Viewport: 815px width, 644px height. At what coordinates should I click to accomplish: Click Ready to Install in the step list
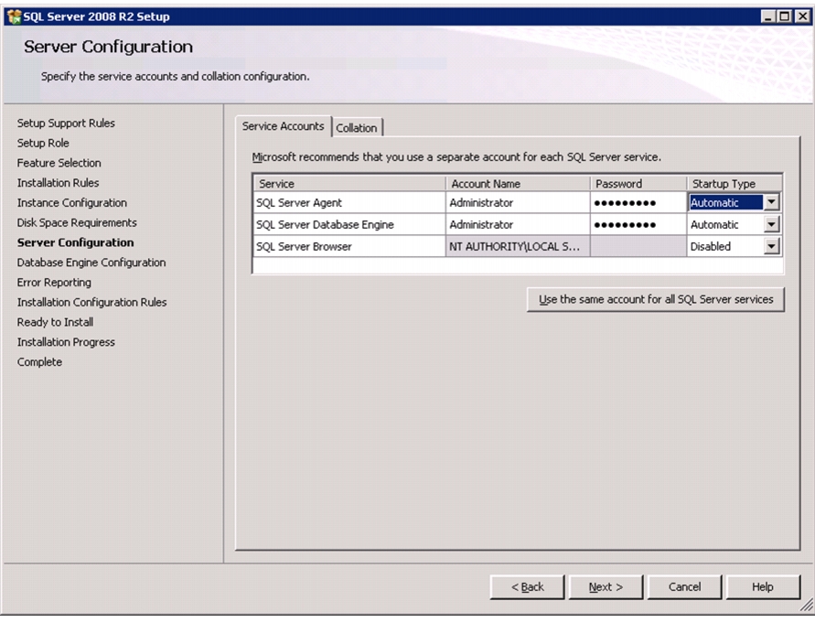coord(55,322)
